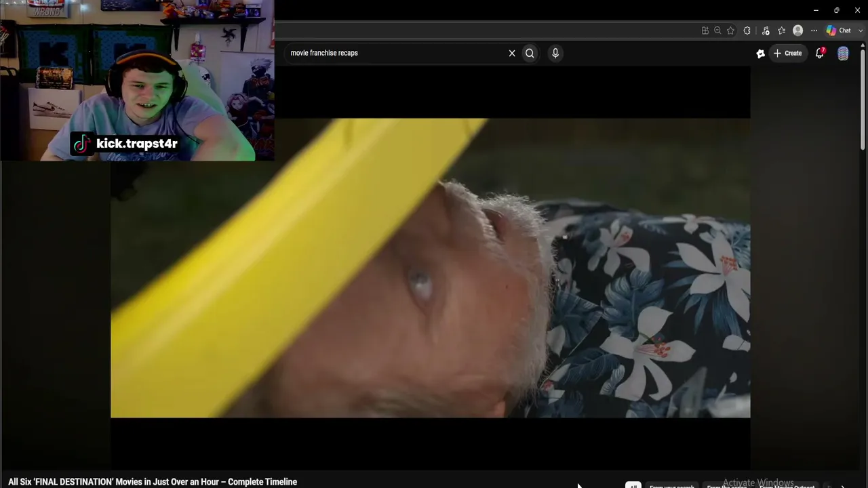Open the zoom level indicator in the address bar

(x=717, y=30)
